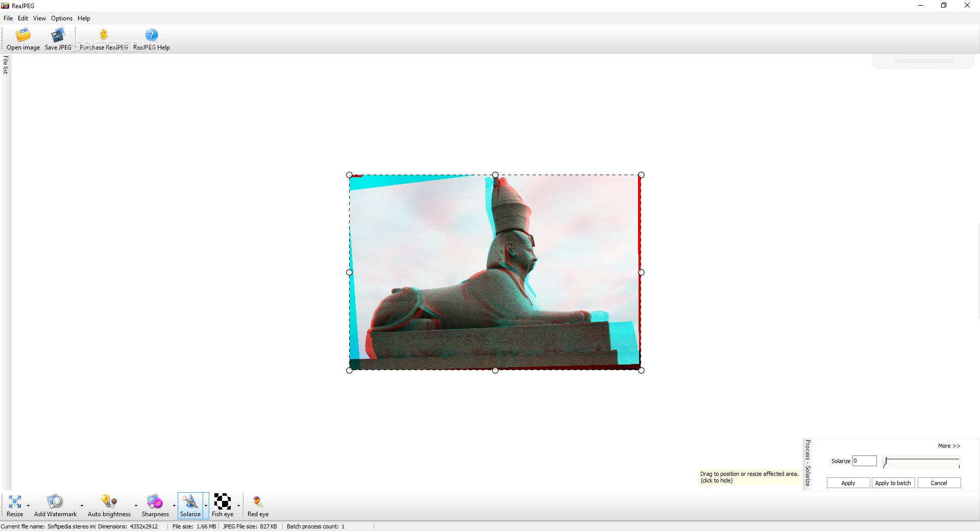Click the bottom-right selection handle

click(x=641, y=370)
